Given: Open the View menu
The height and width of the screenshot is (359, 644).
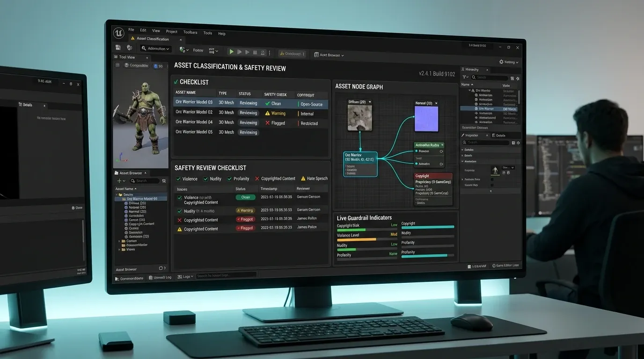Looking at the screenshot, I should click(x=156, y=31).
